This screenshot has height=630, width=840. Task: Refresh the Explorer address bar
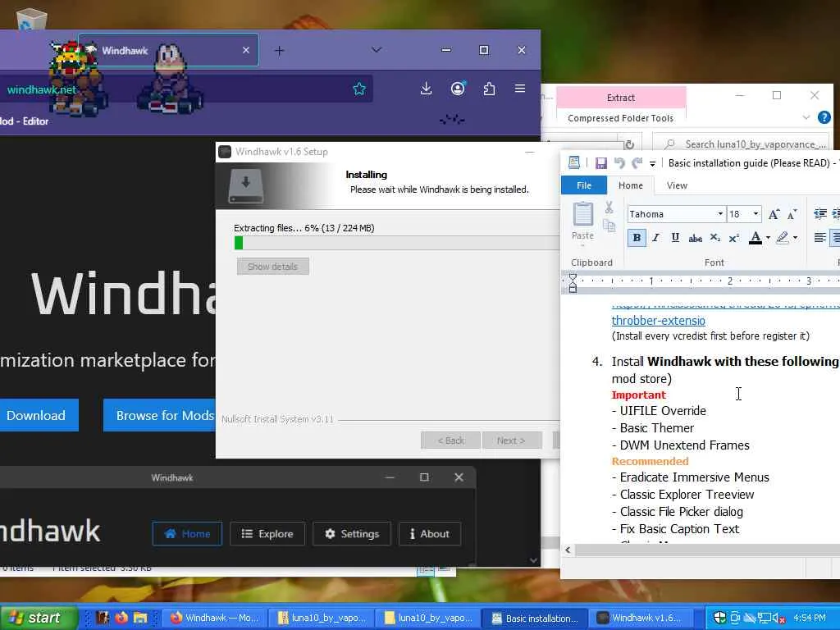[x=629, y=144]
